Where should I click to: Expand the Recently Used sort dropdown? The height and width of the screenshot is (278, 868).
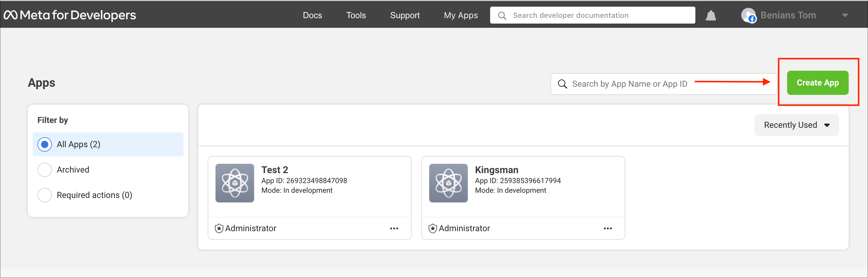[x=796, y=125]
